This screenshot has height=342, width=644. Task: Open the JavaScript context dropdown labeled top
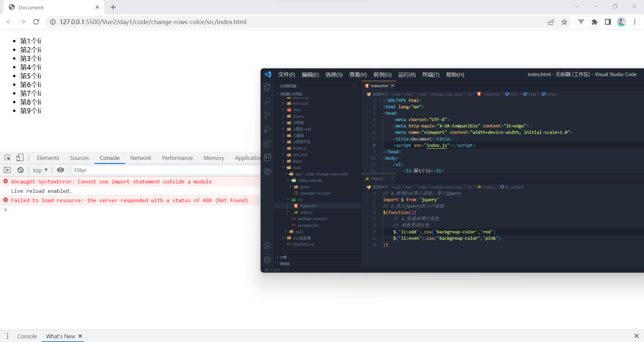[40, 170]
